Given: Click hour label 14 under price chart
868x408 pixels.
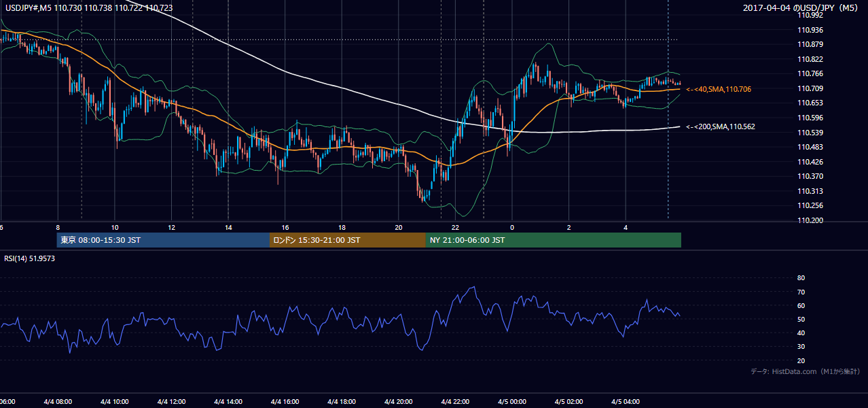Looking at the screenshot, I should coord(228,228).
